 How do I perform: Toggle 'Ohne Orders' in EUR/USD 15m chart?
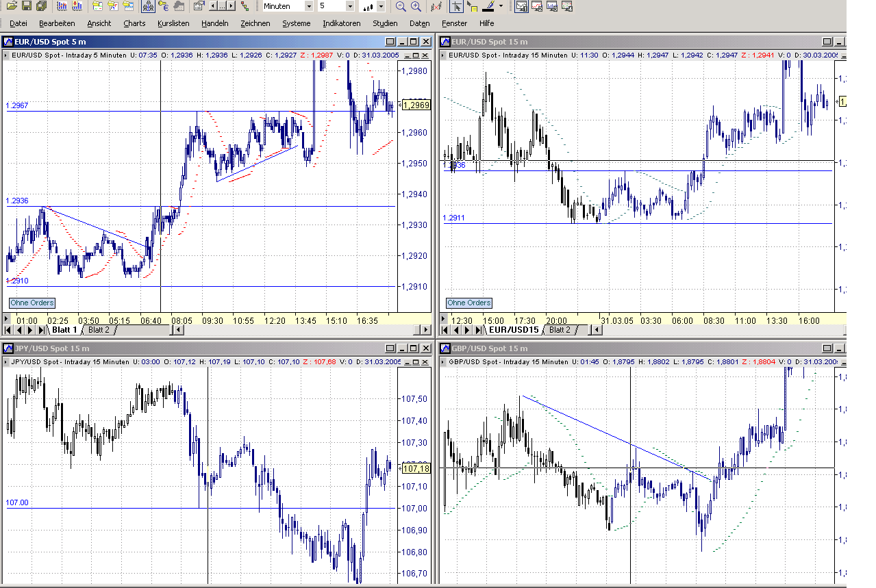tap(469, 303)
